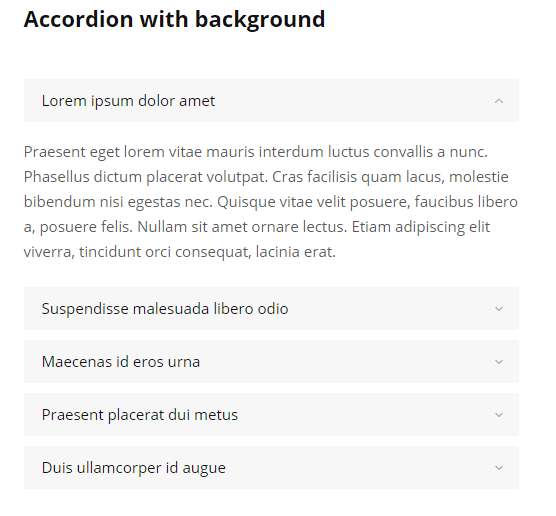Click the chevron icon on Duis ullamcorper id augue

click(499, 468)
